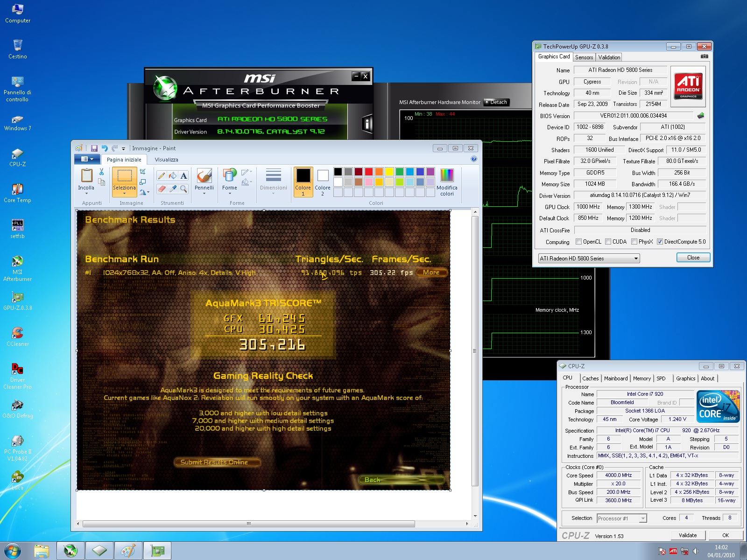Select the Magnifier tool in Paint
Image resolution: width=747 pixels, height=560 pixels.
tap(184, 189)
